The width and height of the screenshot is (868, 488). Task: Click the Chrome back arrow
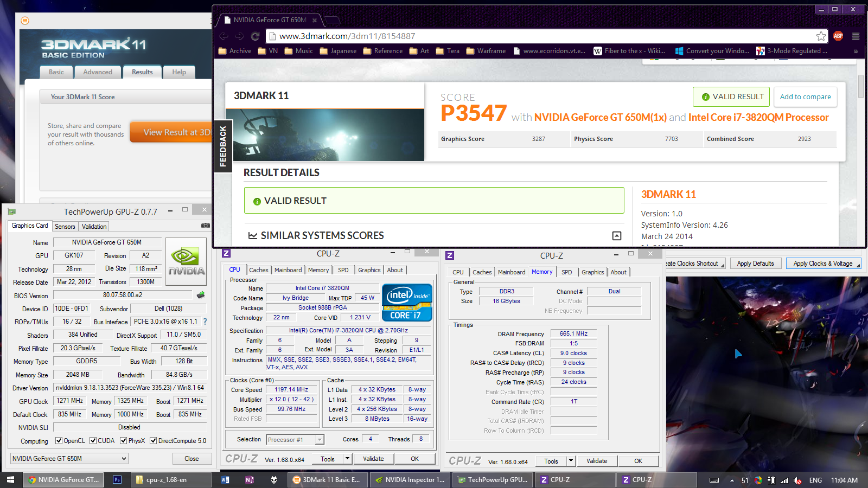coord(224,36)
